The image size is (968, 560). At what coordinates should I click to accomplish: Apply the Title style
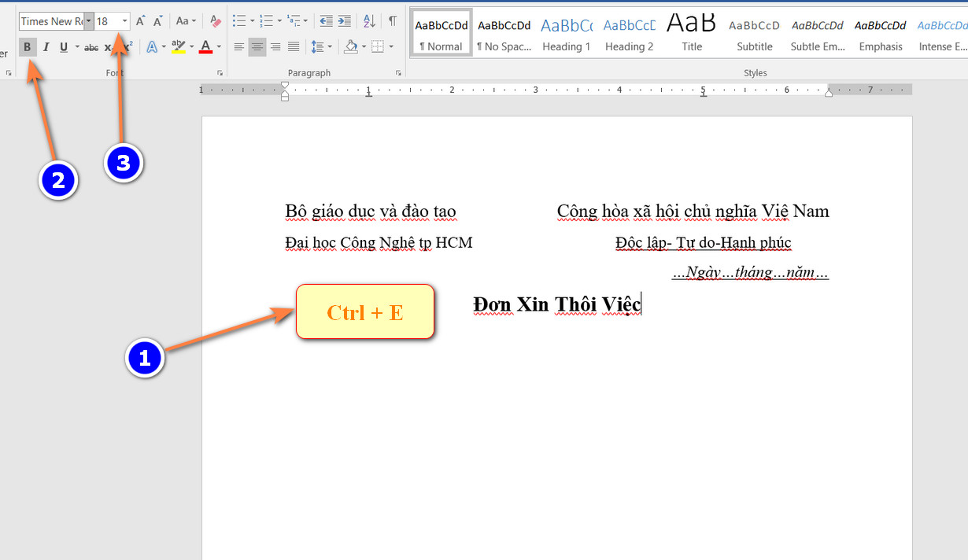[x=693, y=31]
